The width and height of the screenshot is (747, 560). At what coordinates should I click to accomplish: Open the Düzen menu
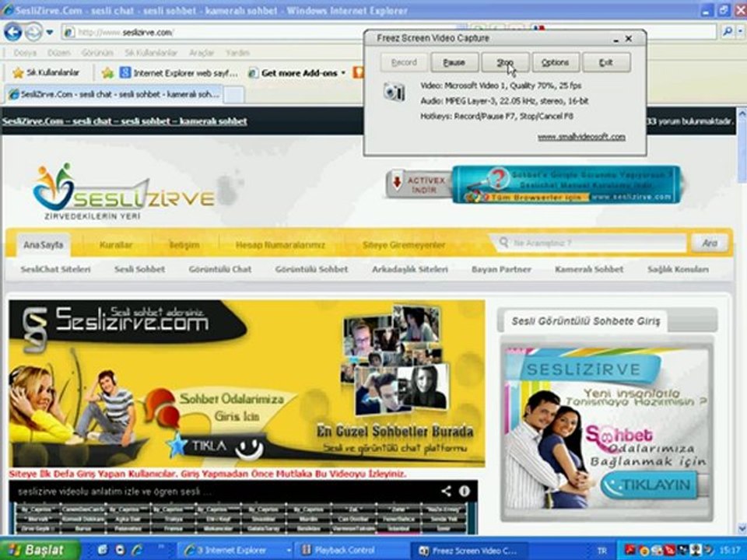click(59, 53)
